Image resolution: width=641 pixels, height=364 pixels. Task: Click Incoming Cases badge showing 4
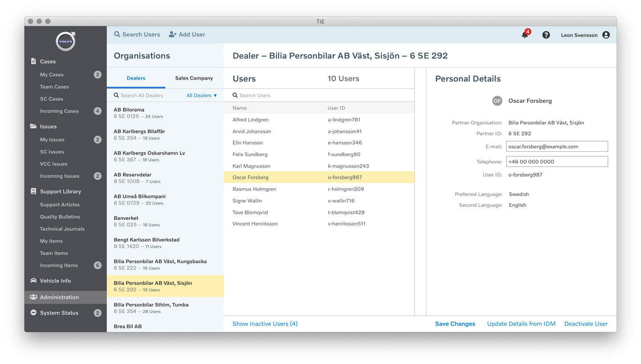click(97, 111)
